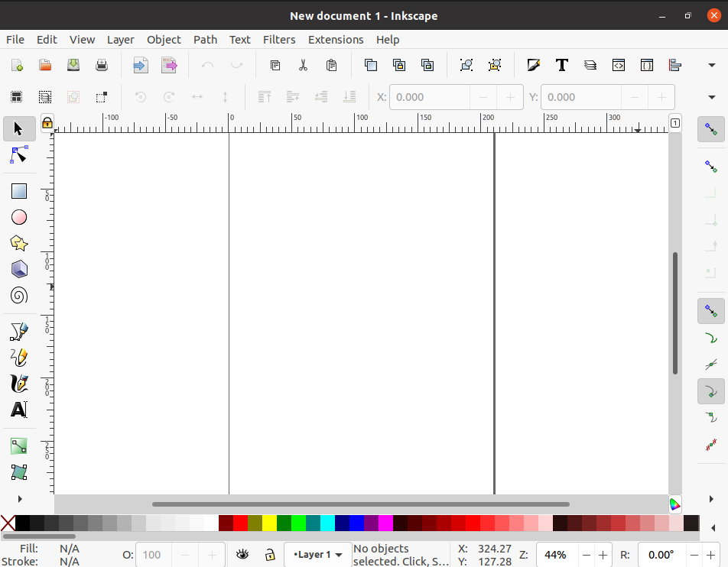Activate the Calligraphy tool
This screenshot has height=567, width=728.
pyautogui.click(x=18, y=384)
